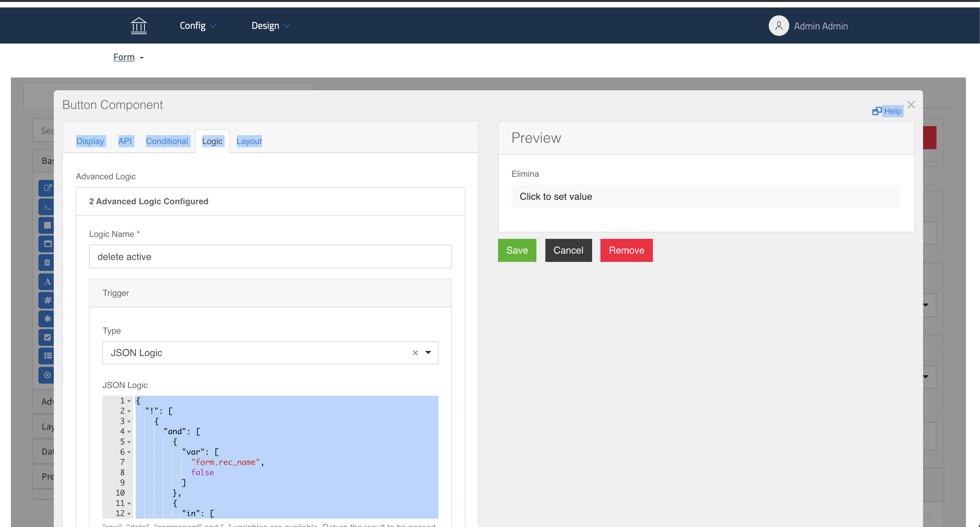Screen dimensions: 980x527
Task: Click the asterisk password component icon
Action: point(47,319)
